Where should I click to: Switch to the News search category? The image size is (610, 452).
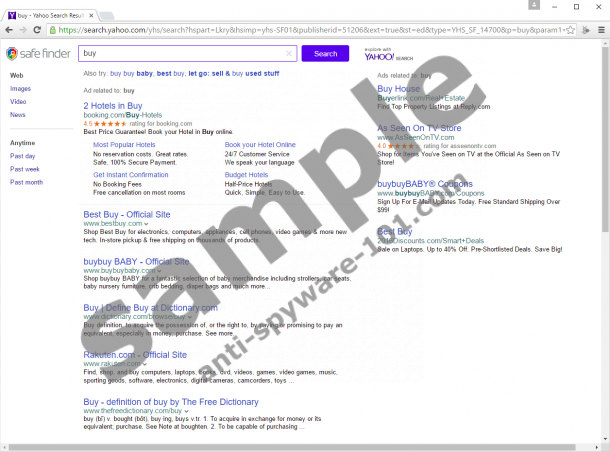[18, 114]
